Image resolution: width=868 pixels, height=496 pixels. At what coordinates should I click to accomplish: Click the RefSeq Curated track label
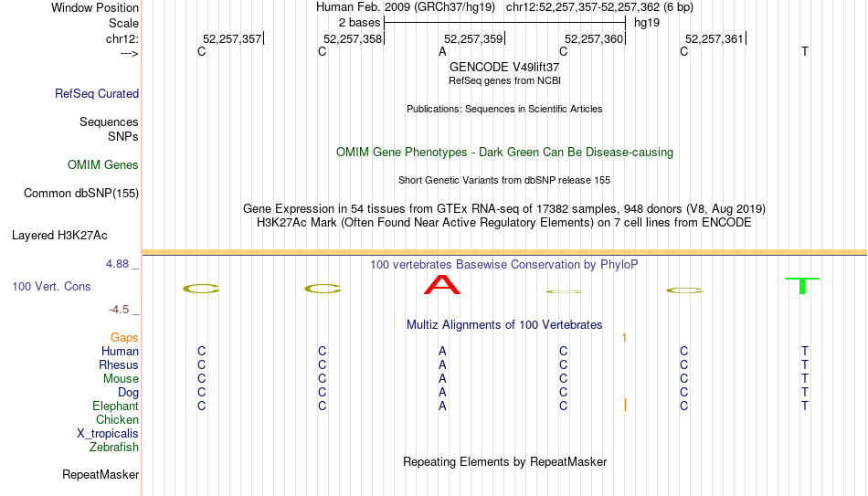[x=96, y=93]
